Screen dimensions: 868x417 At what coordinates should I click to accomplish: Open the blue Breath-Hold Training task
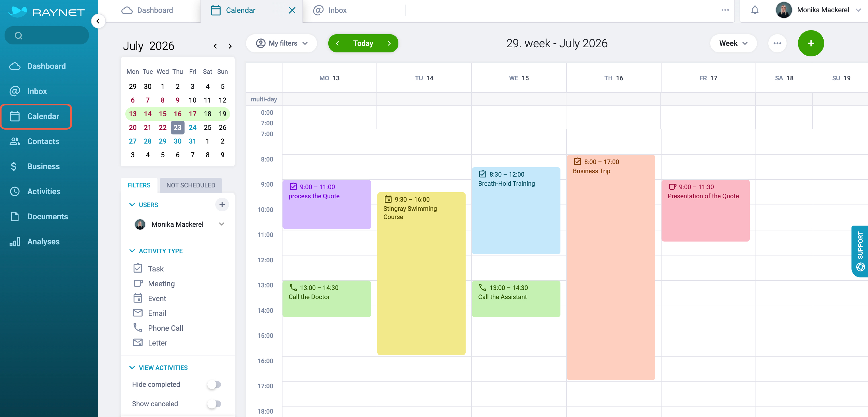pos(516,210)
